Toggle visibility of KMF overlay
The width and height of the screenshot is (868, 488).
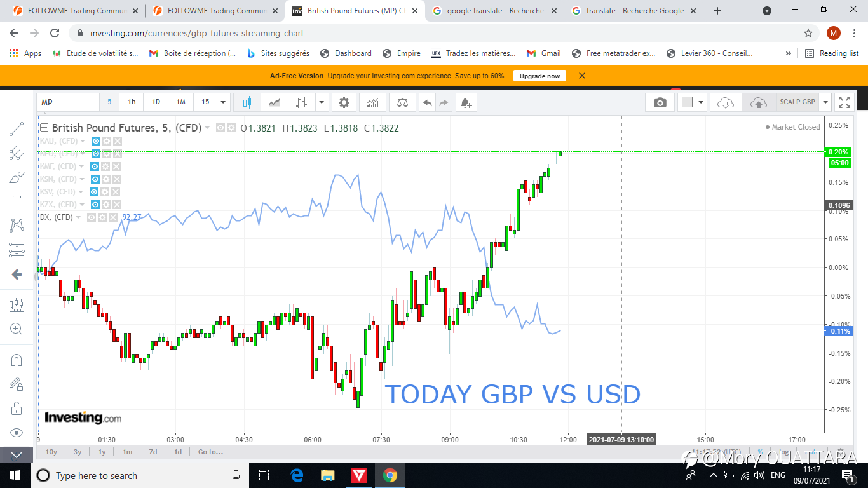pyautogui.click(x=96, y=166)
